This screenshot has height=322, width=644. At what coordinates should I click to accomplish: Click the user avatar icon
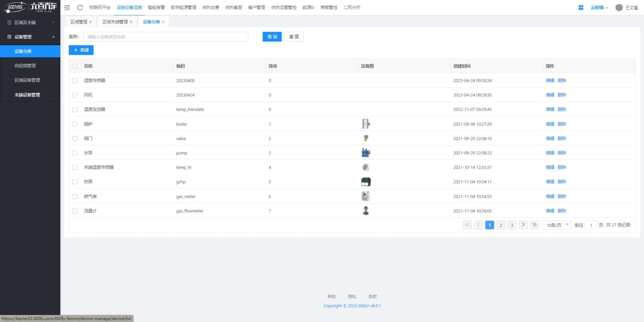(619, 8)
